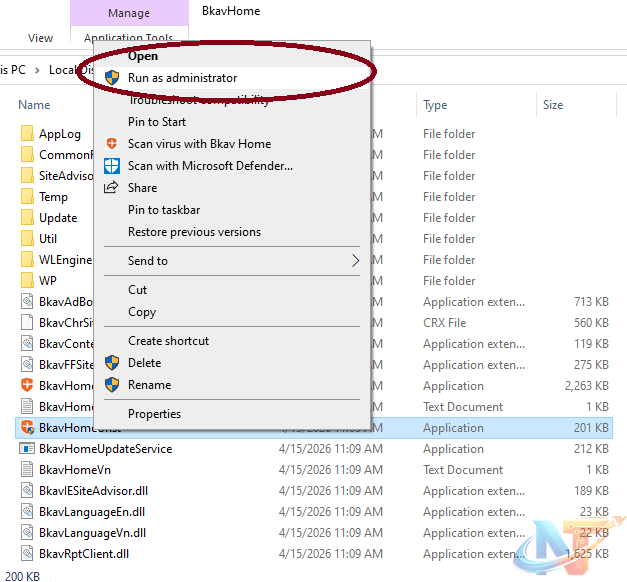
Task: Open the View ribbon tab
Action: pos(40,38)
